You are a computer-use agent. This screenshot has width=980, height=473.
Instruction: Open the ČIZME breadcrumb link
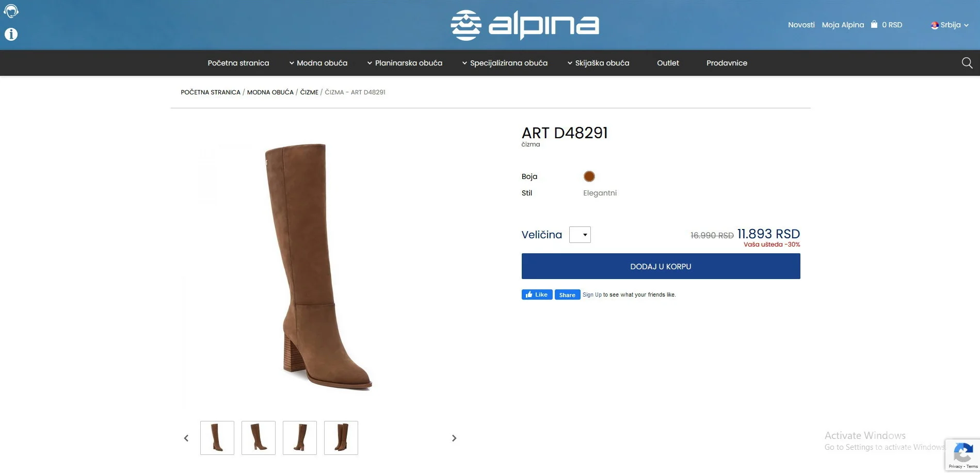[309, 92]
